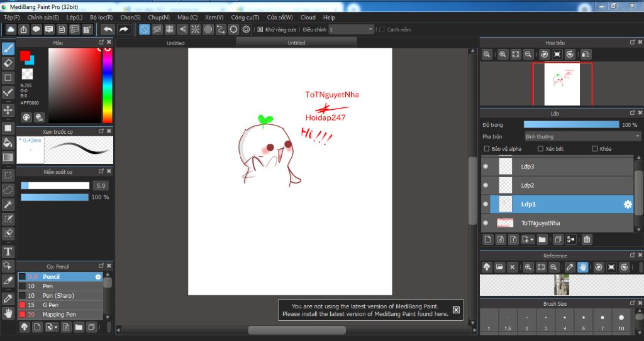Hide the Lớp2 layer
Image resolution: width=644 pixels, height=341 pixels.
(486, 185)
